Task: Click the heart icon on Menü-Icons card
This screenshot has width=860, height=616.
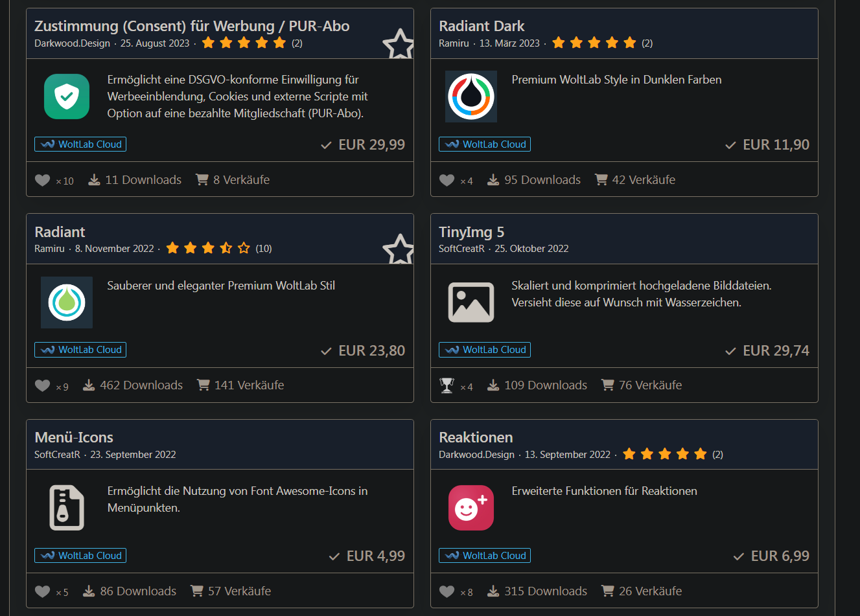Action: (x=42, y=591)
